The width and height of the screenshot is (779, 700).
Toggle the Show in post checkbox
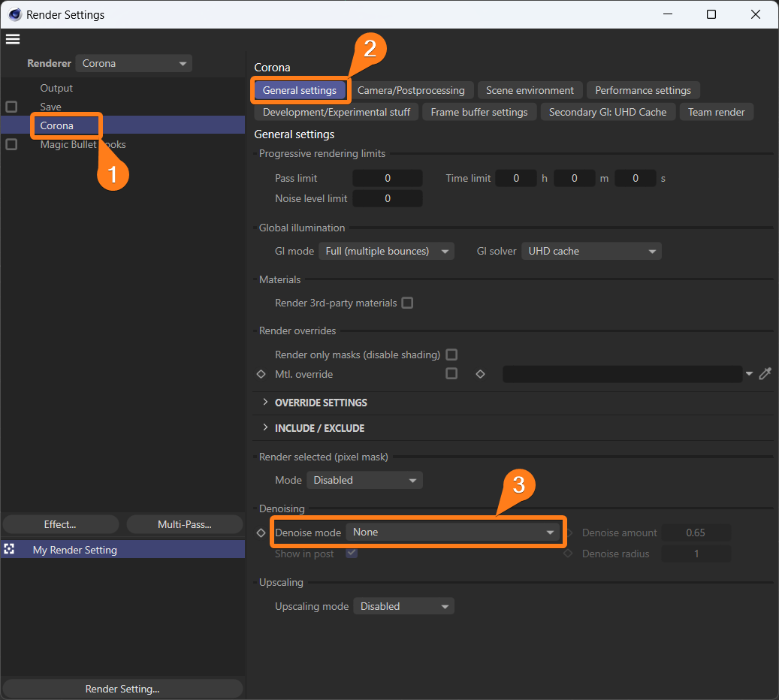click(x=352, y=553)
